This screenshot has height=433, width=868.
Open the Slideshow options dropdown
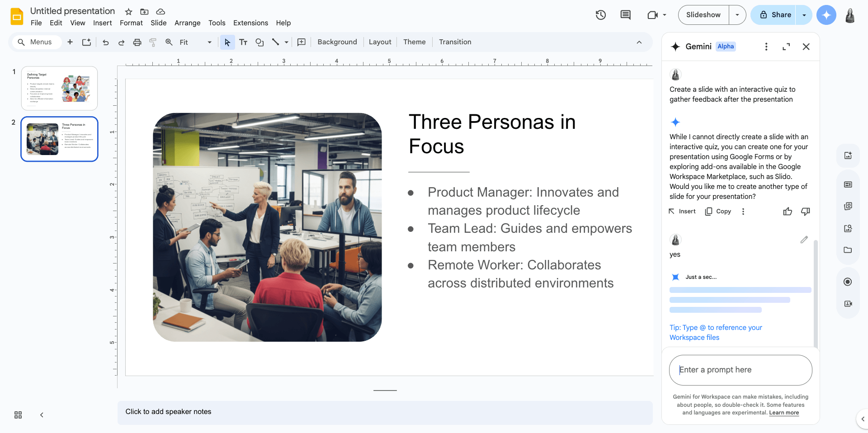[x=737, y=15]
